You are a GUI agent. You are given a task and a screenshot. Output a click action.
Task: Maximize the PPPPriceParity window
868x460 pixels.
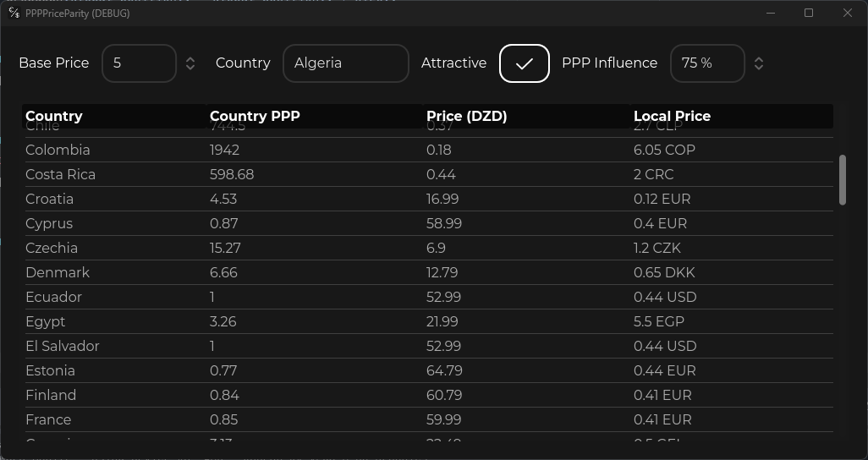pyautogui.click(x=809, y=13)
